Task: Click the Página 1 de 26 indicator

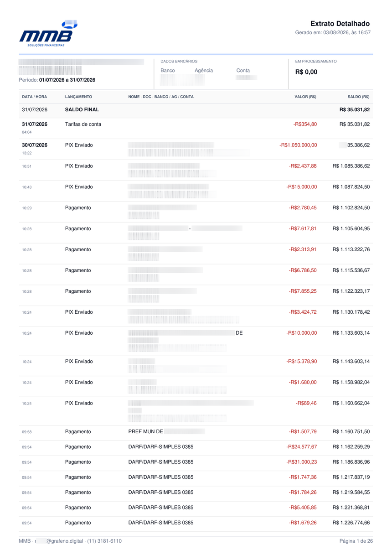Action: click(x=356, y=541)
